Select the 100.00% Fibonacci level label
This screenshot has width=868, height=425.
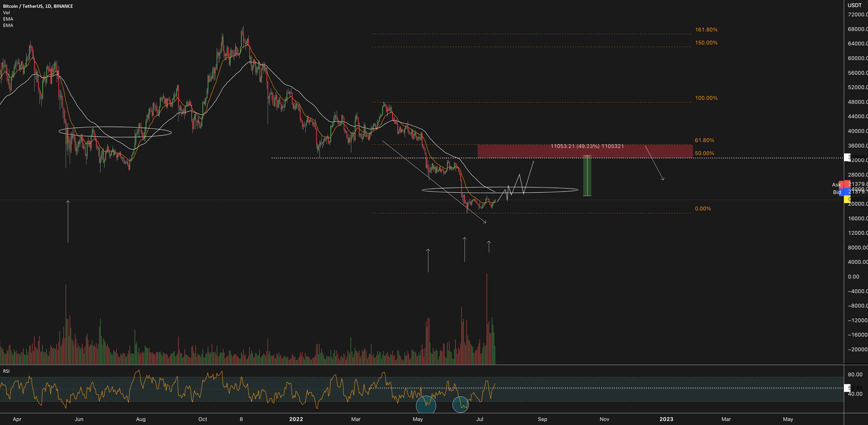point(706,98)
